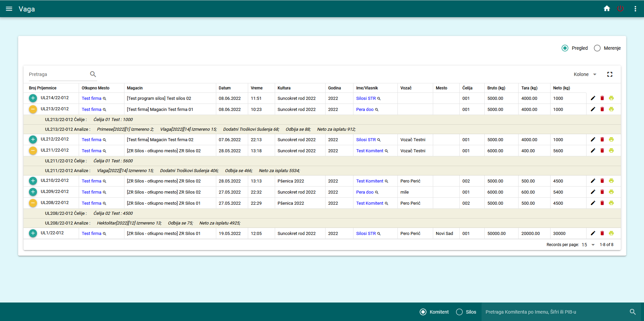Change the records per page dropdown

588,245
